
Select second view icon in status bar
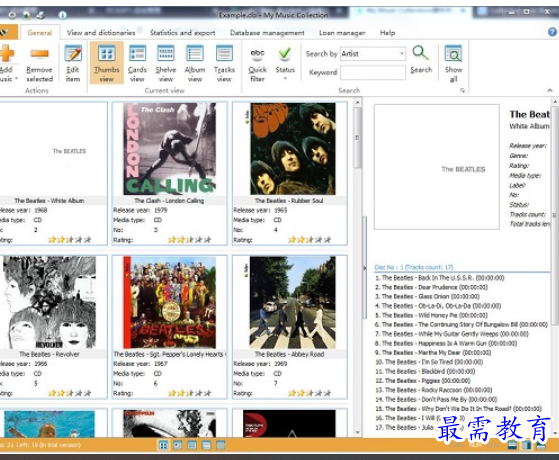click(x=177, y=445)
